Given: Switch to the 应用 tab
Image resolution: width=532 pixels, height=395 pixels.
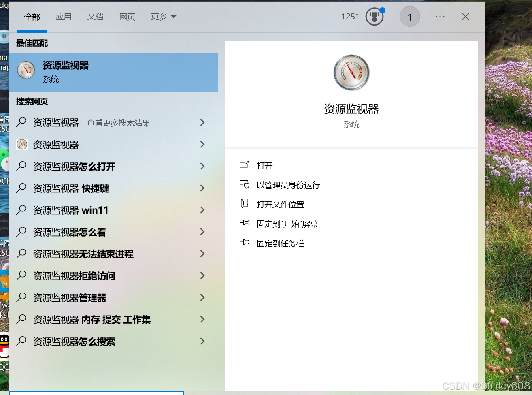Looking at the screenshot, I should click(64, 17).
